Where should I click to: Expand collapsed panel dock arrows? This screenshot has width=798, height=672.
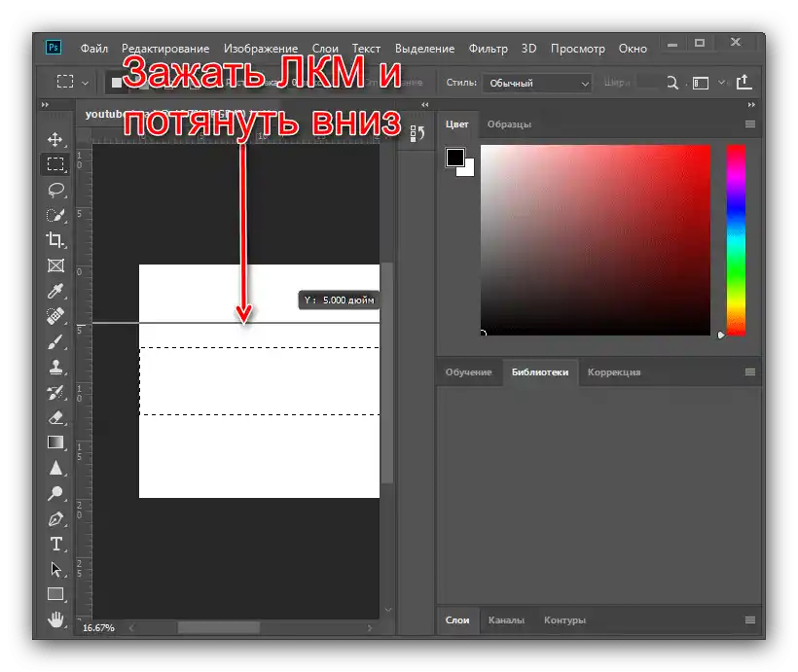[x=425, y=105]
